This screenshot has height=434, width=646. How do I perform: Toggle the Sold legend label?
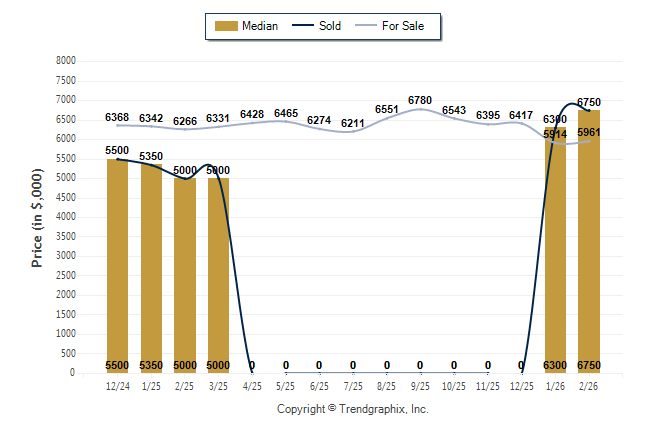pos(330,26)
